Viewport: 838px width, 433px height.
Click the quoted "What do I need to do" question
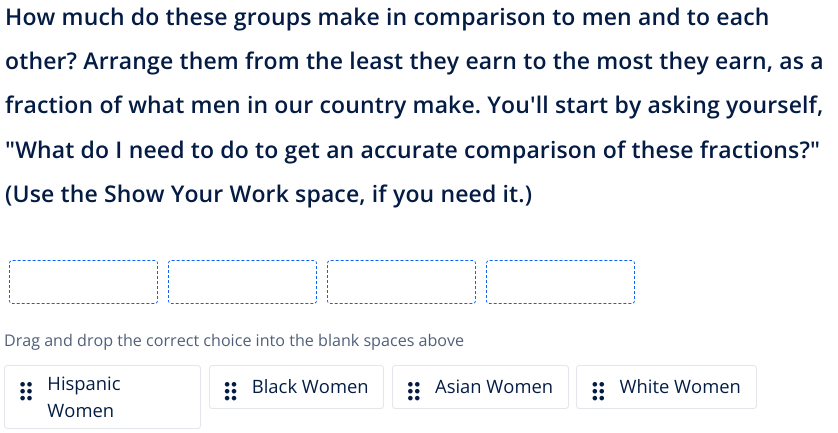(412, 150)
